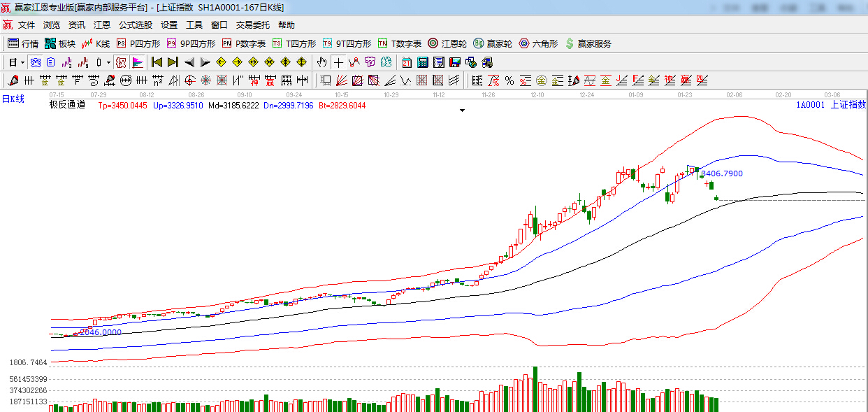Viewport: 868px width, 412px height.
Task: Click the tallest green volume bar
Action: tap(535, 389)
